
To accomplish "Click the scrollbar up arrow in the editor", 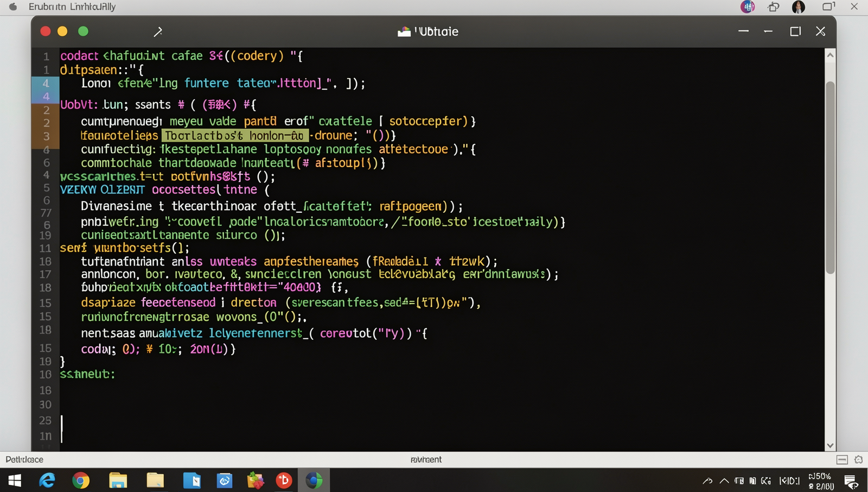I will (x=830, y=55).
